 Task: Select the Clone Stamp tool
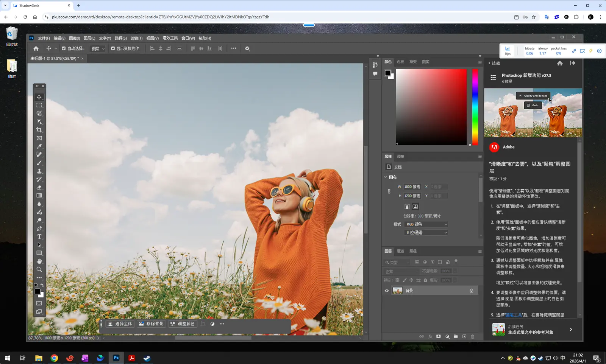39,171
